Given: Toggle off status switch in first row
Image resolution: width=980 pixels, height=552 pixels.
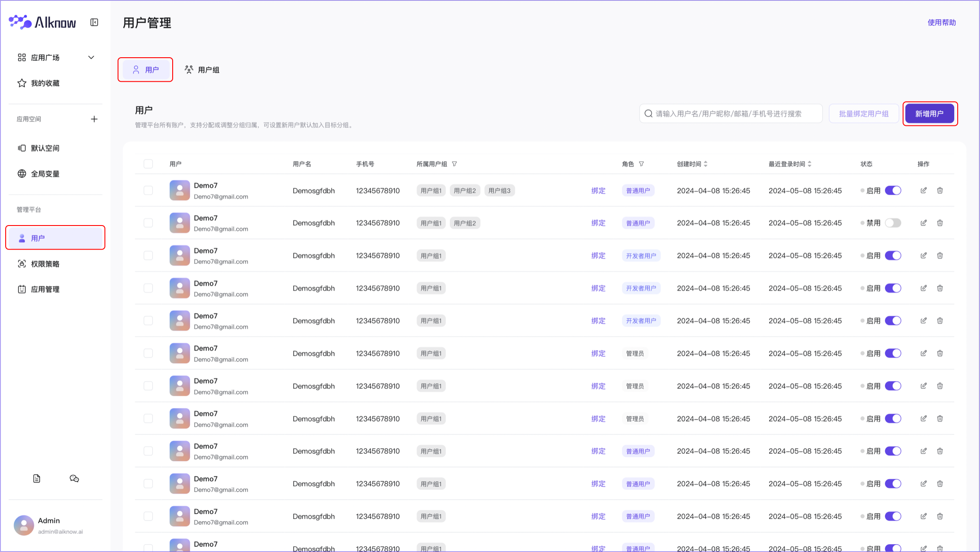Looking at the screenshot, I should pyautogui.click(x=893, y=191).
